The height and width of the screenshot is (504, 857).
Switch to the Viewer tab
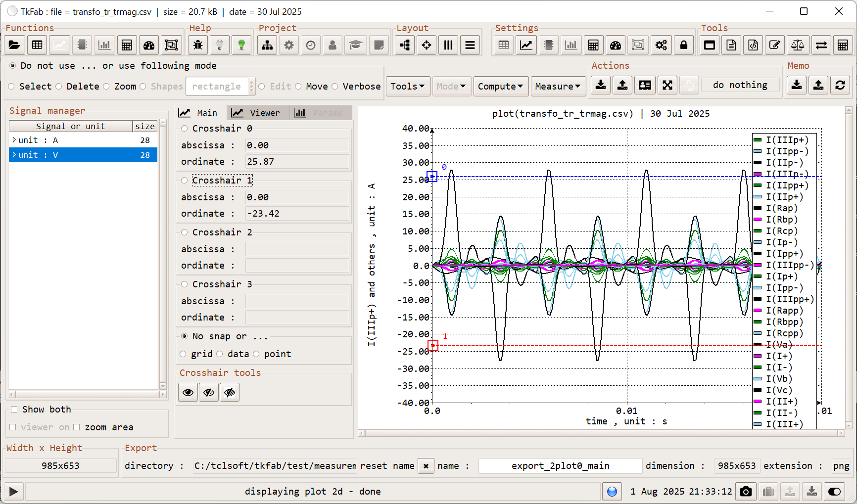(x=256, y=113)
